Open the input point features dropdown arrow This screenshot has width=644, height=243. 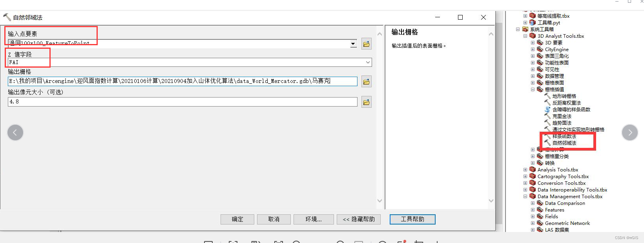[x=354, y=44]
